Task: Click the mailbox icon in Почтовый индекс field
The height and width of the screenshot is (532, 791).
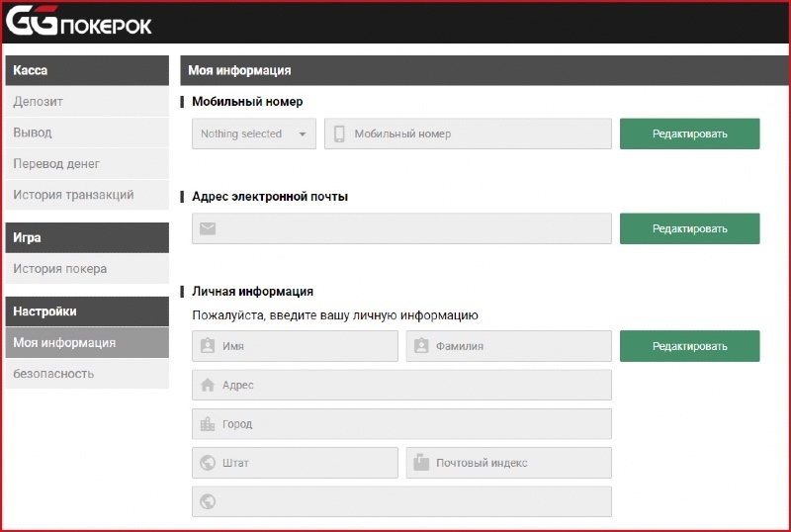Action: click(421, 462)
